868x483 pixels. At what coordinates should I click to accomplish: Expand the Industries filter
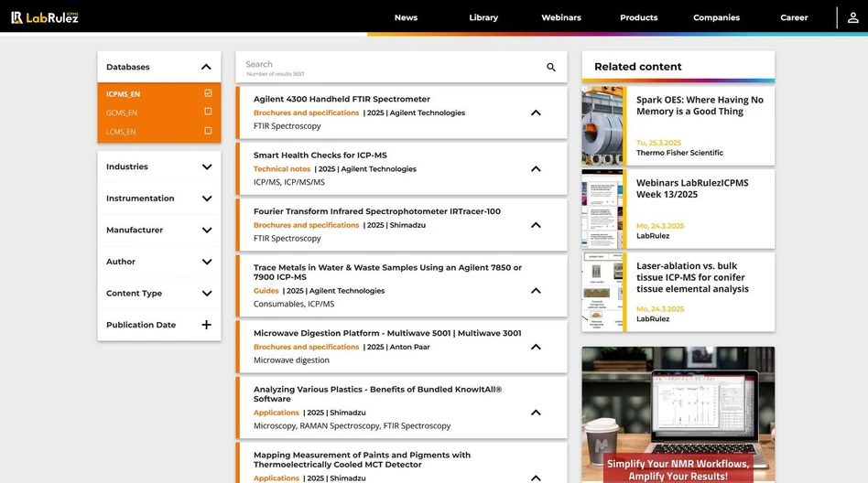click(x=206, y=166)
